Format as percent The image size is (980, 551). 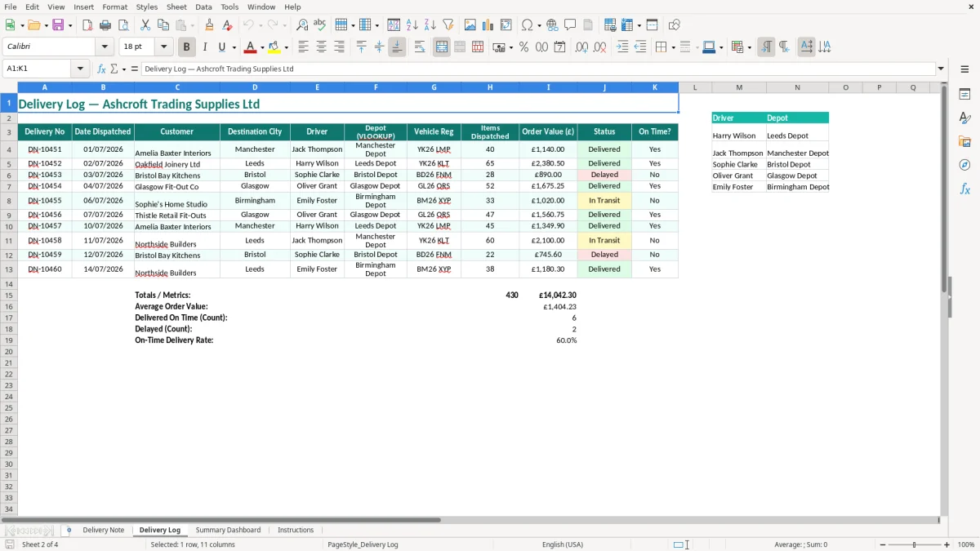click(523, 47)
